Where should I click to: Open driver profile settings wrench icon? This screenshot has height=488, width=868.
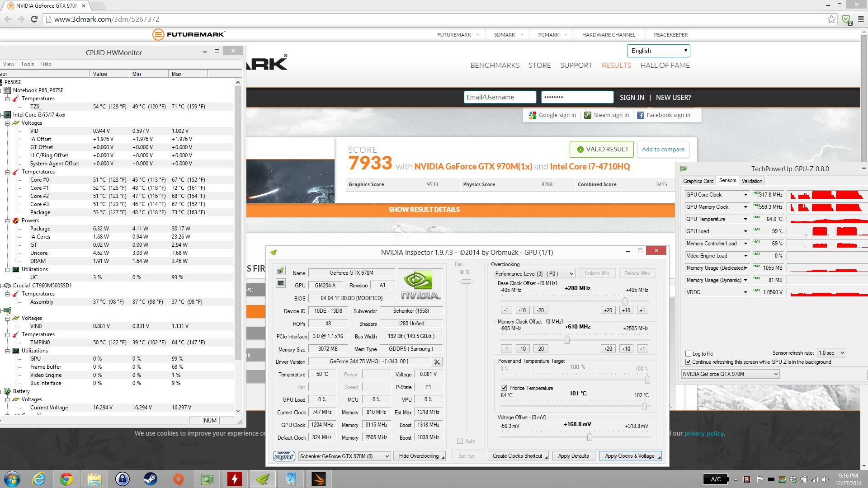437,362
